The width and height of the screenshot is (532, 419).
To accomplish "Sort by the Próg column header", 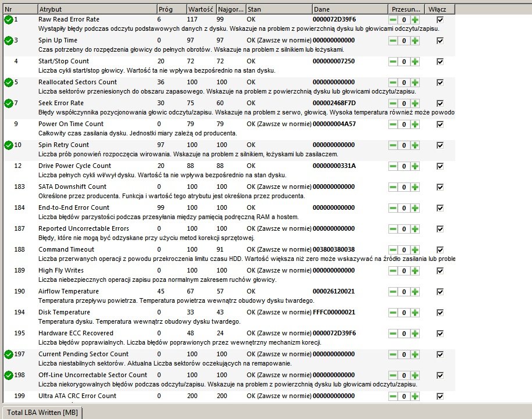I will [171, 9].
